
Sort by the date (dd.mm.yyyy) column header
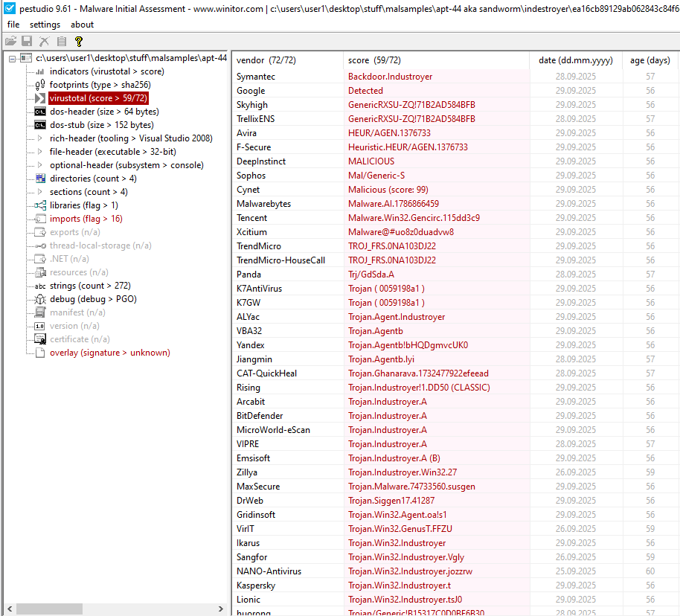pyautogui.click(x=576, y=60)
